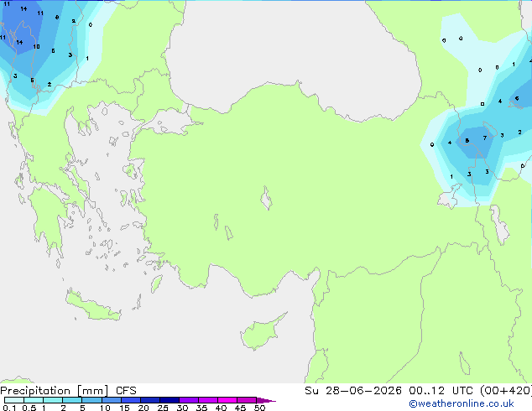
Task: Click the '10' precipitation value on map
Action: point(36,46)
